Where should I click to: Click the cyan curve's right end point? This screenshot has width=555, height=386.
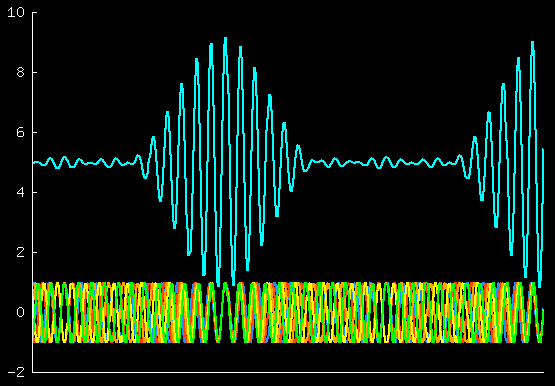tap(543, 150)
